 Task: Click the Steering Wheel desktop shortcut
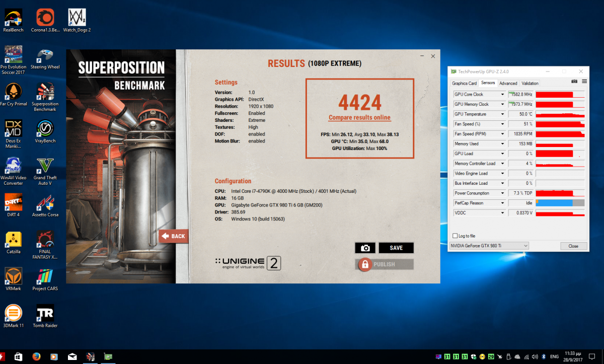tap(45, 58)
